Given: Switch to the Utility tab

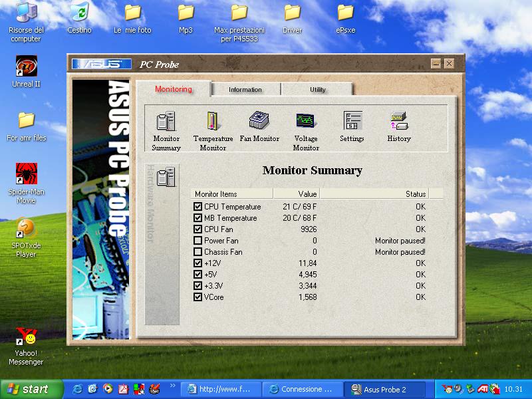Looking at the screenshot, I should [x=318, y=90].
